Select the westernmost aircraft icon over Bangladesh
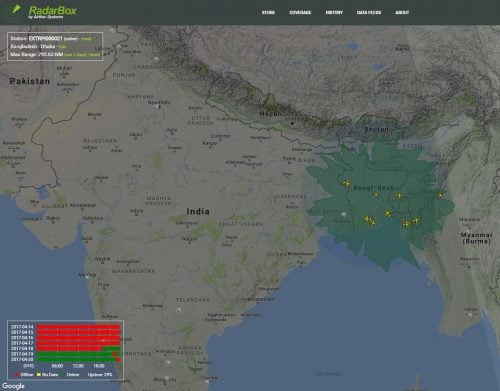The width and height of the screenshot is (500, 391). click(347, 183)
